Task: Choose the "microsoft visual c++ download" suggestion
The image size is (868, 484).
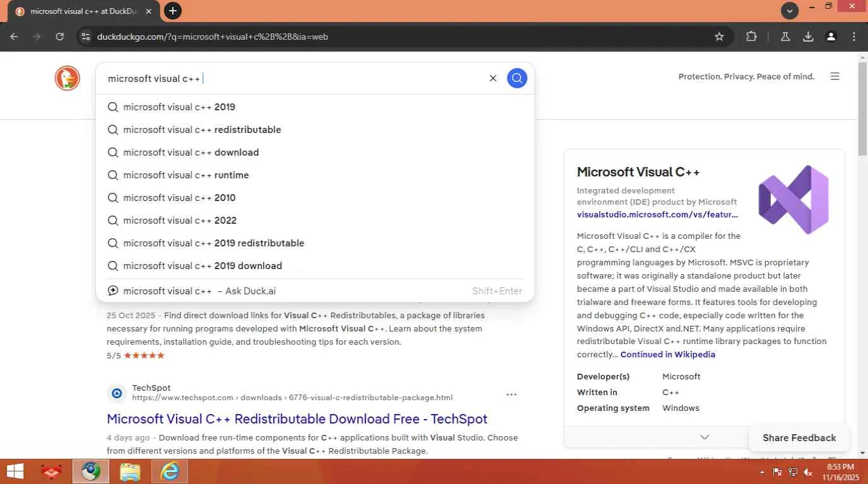Action: [315, 153]
